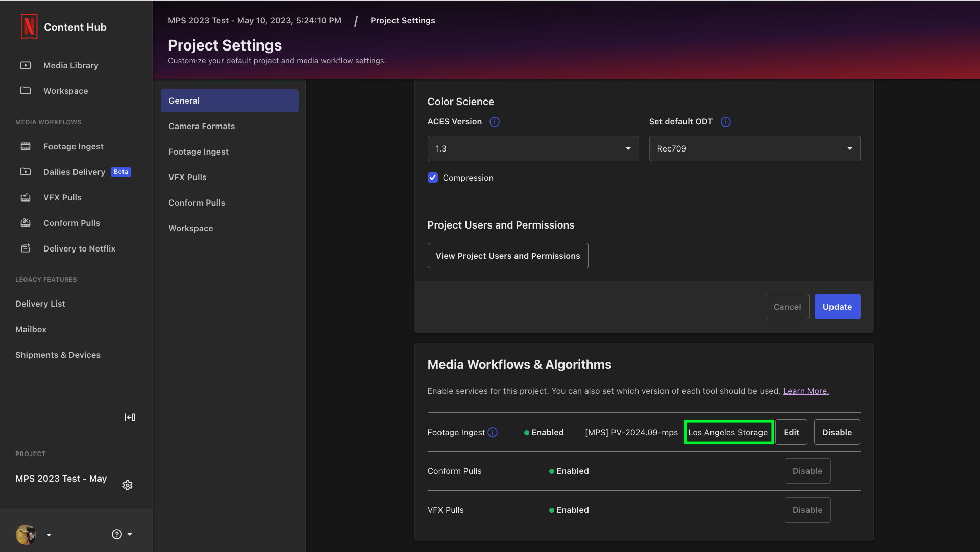The width and height of the screenshot is (980, 552).
Task: Click the Beta badge next to Dailies Delivery
Action: pos(121,172)
